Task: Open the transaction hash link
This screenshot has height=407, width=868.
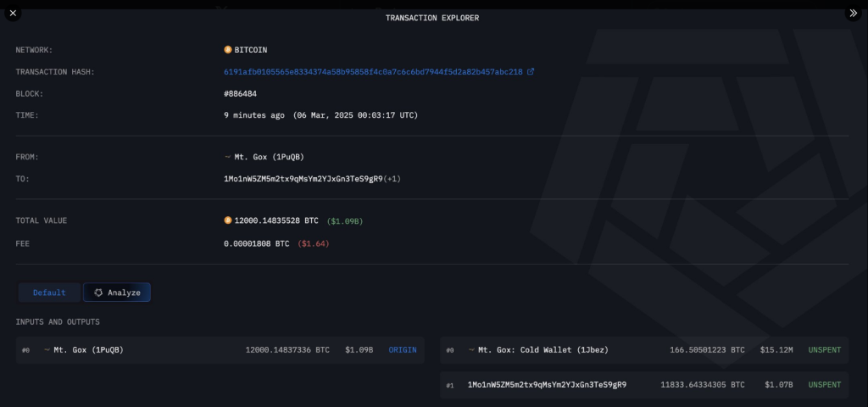Action: tap(373, 72)
